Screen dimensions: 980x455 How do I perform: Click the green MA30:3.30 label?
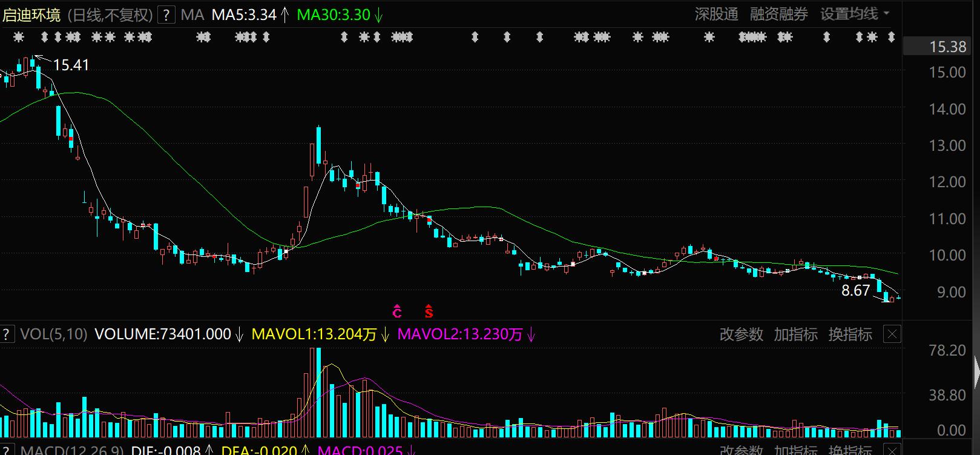pyautogui.click(x=334, y=15)
